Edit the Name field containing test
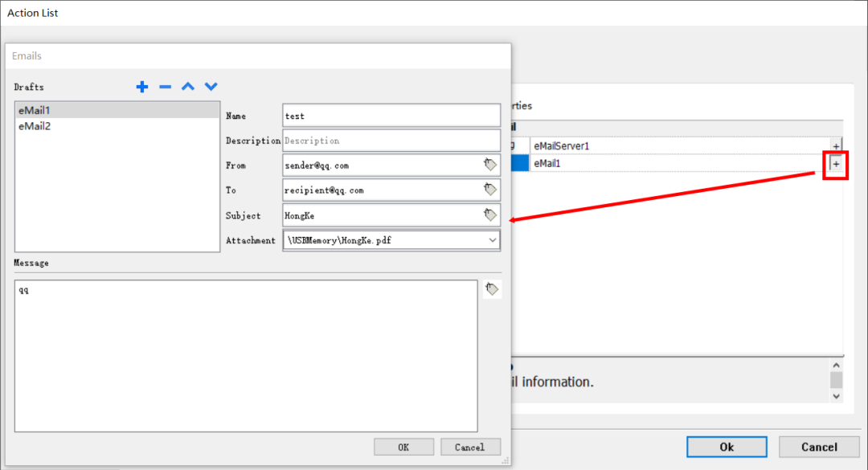Viewport: 868px width, 470px height. (391, 116)
